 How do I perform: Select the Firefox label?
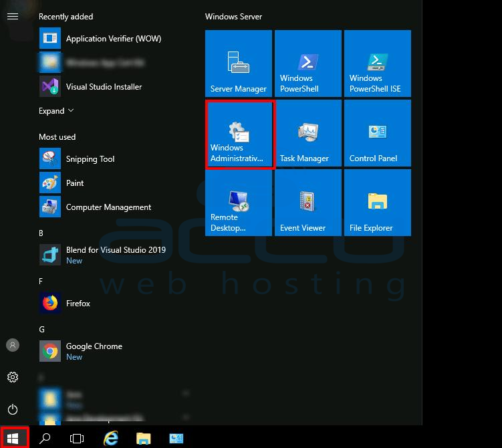[x=78, y=304]
